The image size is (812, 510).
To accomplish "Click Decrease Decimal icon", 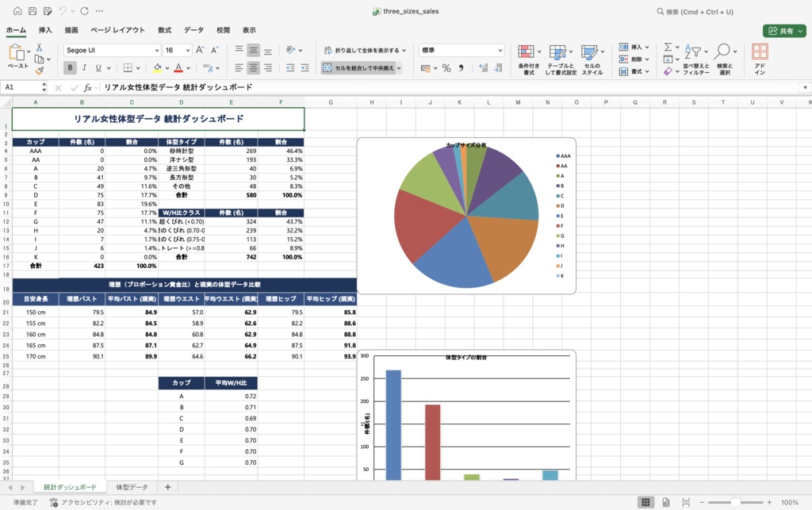I will 498,68.
